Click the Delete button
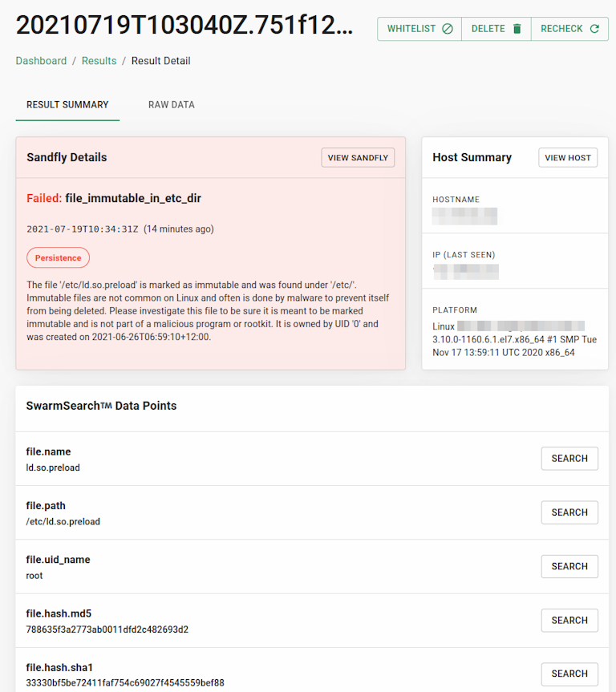The height and width of the screenshot is (692, 616). pos(496,29)
